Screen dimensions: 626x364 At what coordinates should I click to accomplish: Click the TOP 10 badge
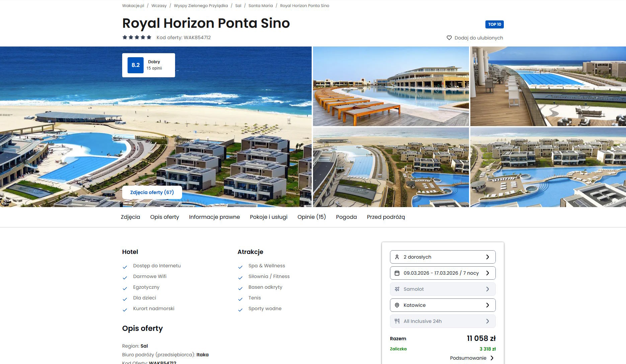coord(494,24)
